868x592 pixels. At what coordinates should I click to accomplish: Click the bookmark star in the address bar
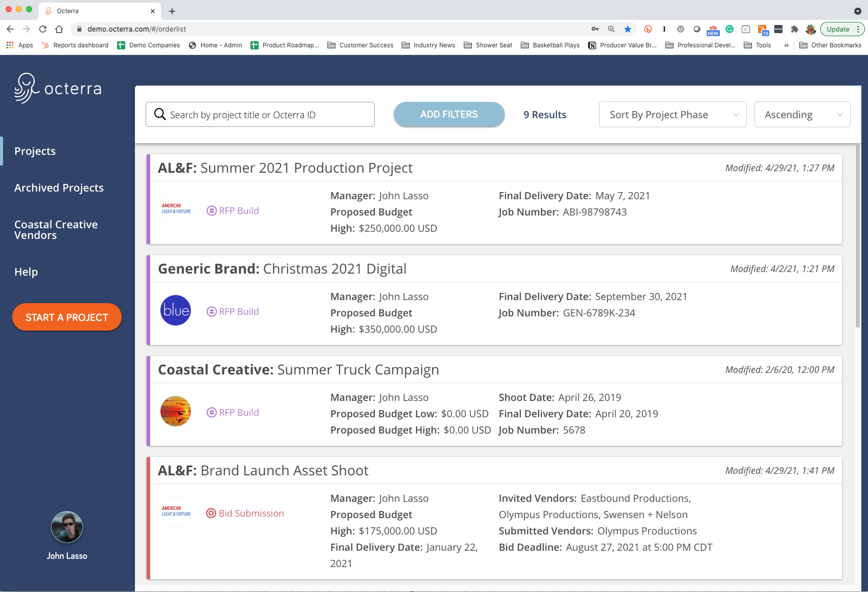627,29
